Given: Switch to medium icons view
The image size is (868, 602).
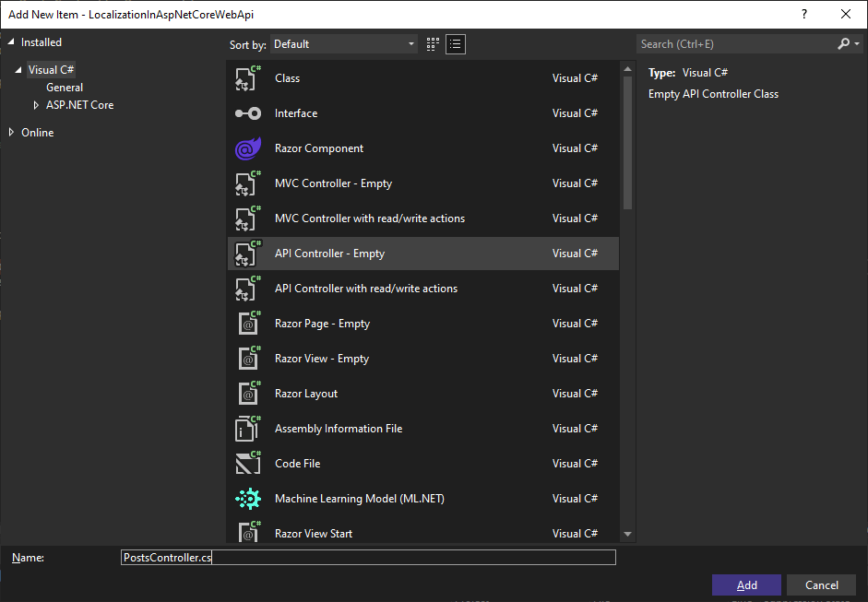Looking at the screenshot, I should 432,43.
